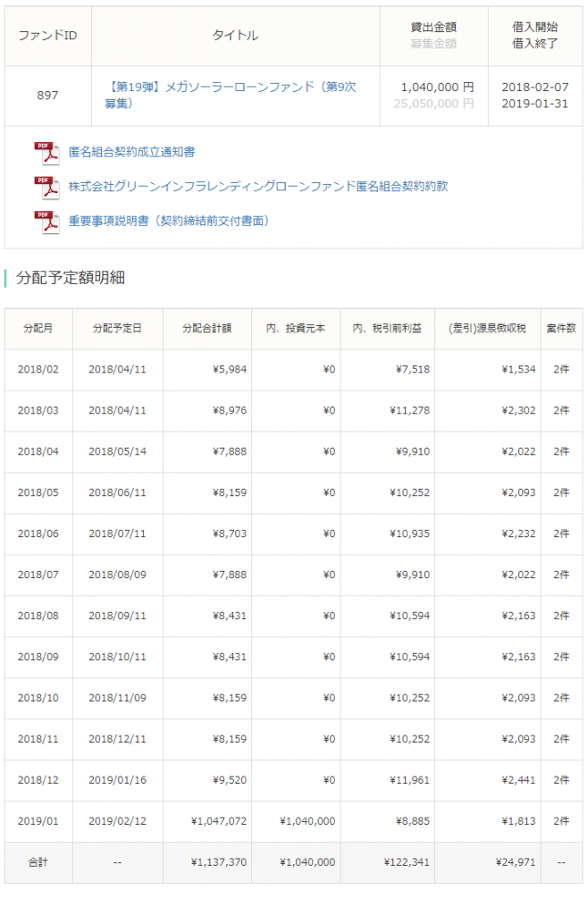Click the 分配月 column header
The image size is (588, 915).
coord(38,329)
